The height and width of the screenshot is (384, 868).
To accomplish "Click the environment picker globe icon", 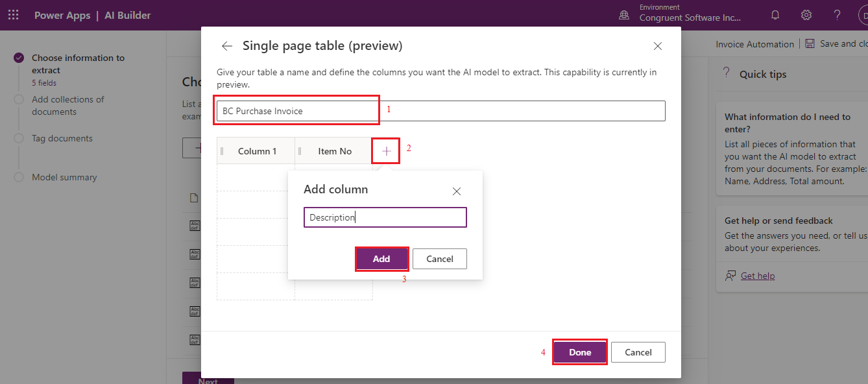I will 624,15.
